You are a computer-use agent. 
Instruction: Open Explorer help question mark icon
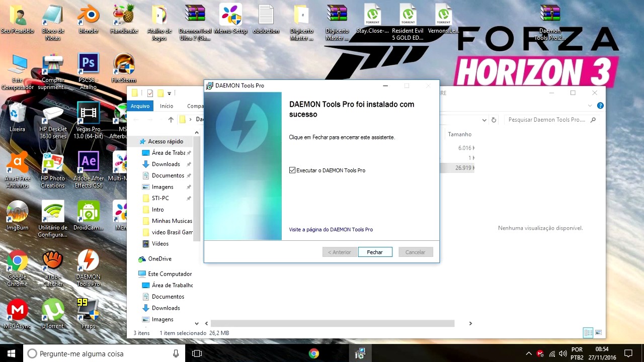pyautogui.click(x=600, y=106)
